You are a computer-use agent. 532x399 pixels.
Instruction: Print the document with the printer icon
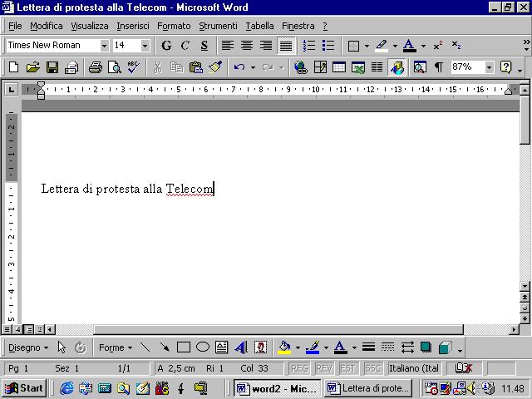[x=96, y=67]
